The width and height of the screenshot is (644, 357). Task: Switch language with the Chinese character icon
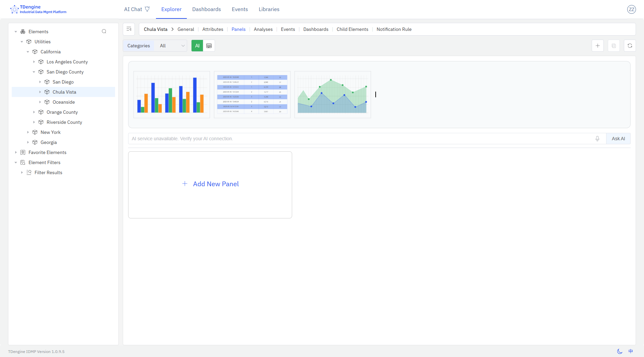[631, 351]
